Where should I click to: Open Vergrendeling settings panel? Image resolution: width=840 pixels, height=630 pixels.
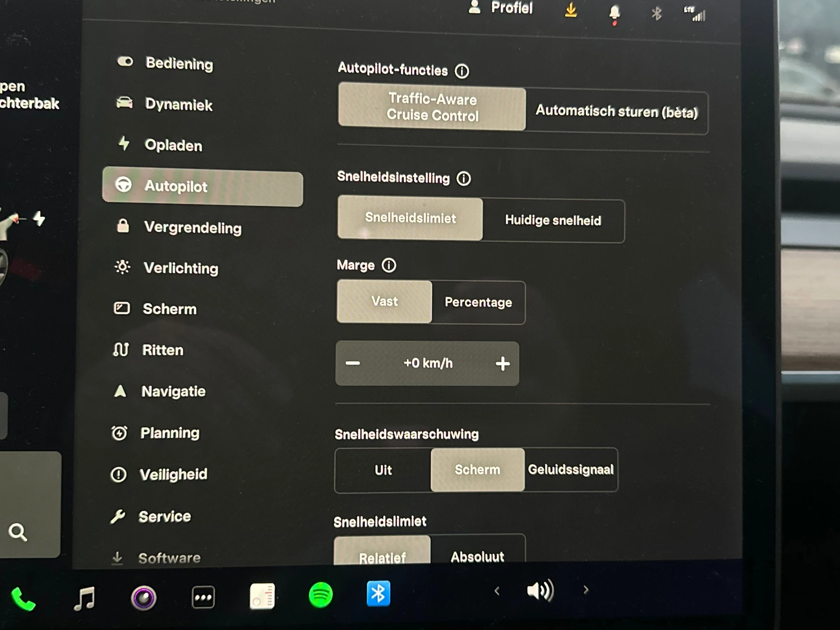pyautogui.click(x=192, y=227)
